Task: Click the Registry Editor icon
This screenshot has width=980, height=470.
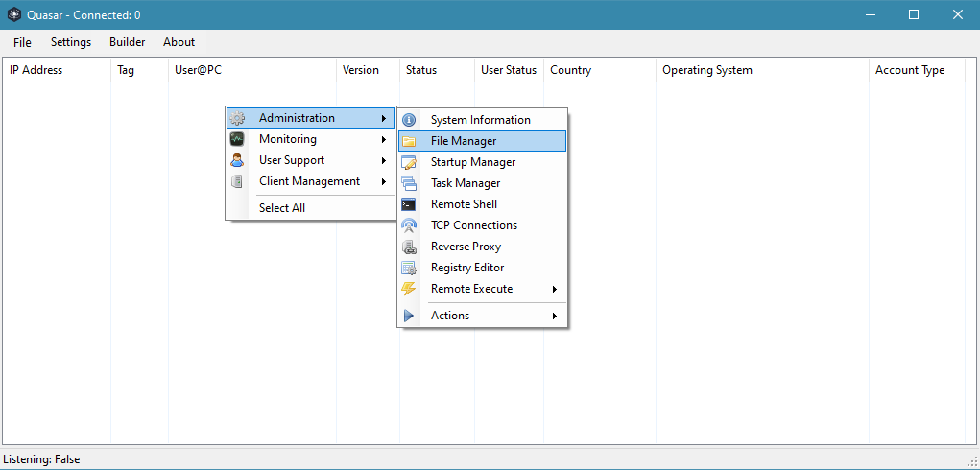Action: click(409, 268)
